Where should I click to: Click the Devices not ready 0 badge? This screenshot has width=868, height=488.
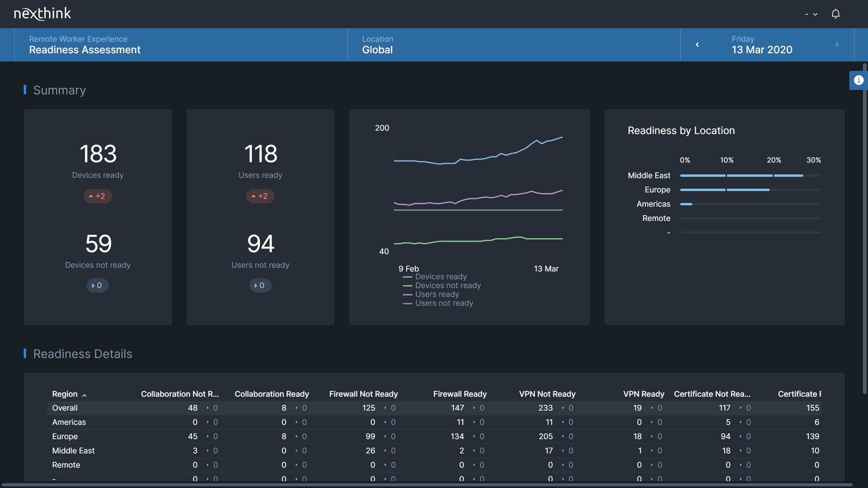[98, 285]
